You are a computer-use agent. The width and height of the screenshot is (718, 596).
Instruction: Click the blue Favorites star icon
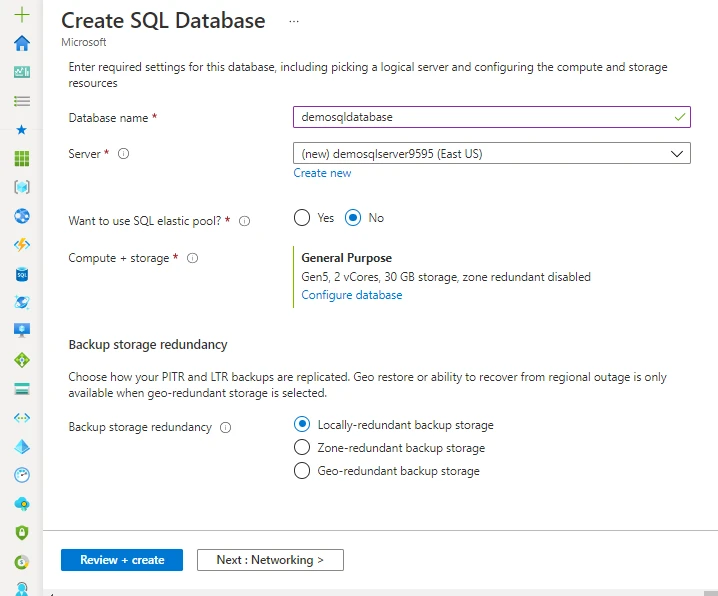click(22, 130)
